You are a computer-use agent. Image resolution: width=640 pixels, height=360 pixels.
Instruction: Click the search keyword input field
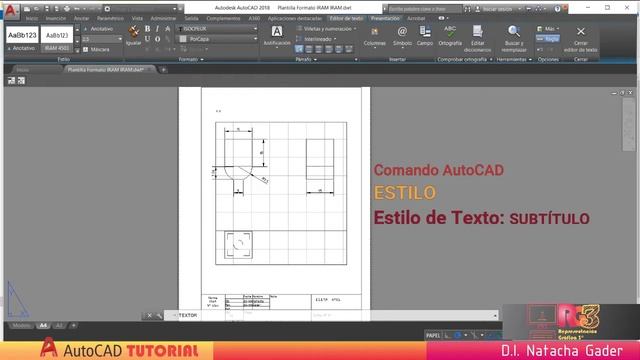(424, 9)
